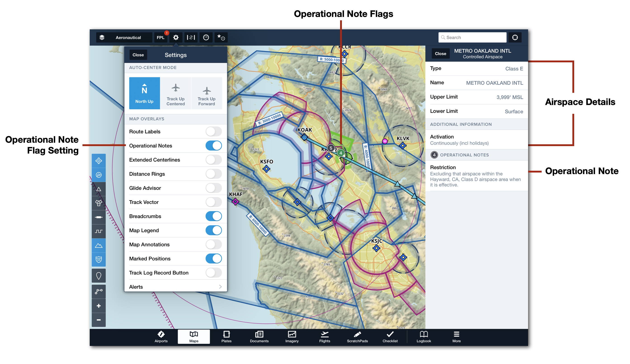Open the ScratchPads tab
The height and width of the screenshot is (364, 630).
pyautogui.click(x=357, y=337)
